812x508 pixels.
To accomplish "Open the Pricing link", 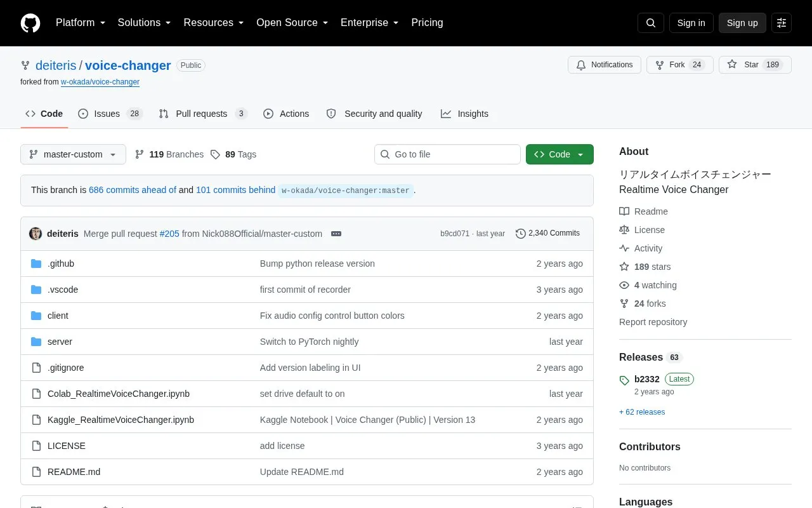I will pyautogui.click(x=427, y=23).
